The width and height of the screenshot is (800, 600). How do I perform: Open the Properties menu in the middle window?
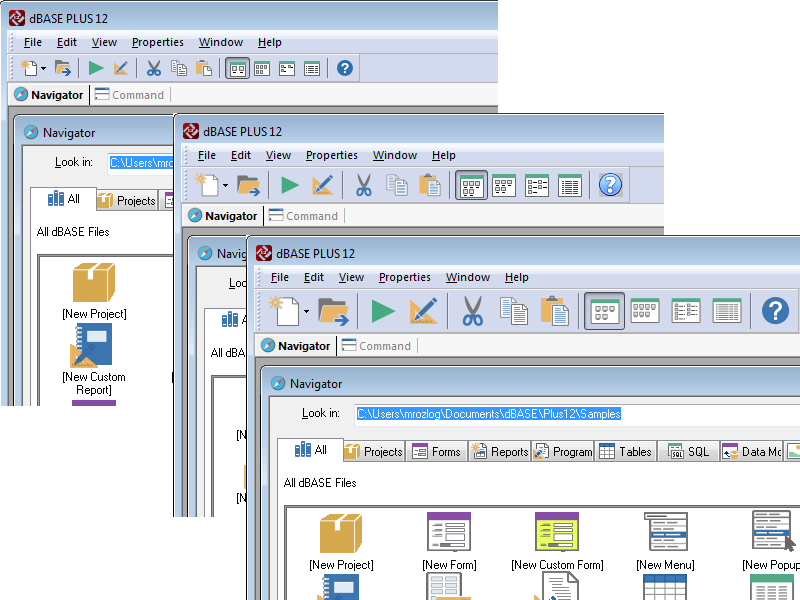[332, 156]
